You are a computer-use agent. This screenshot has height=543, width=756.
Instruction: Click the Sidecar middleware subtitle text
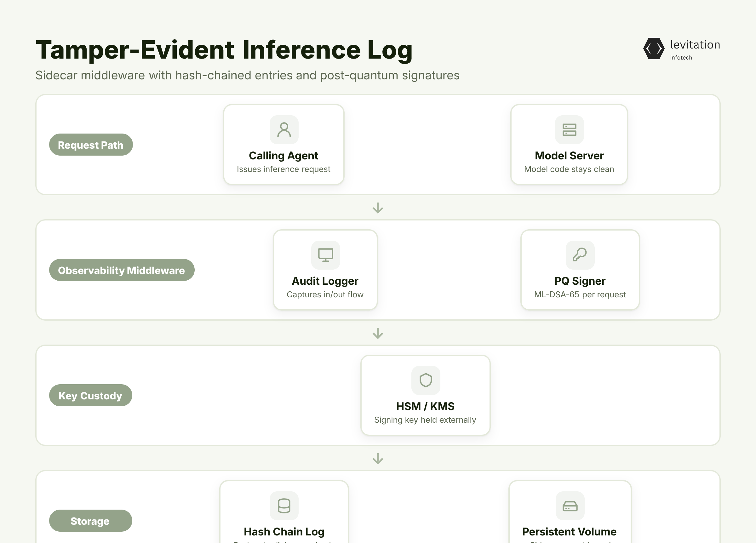[248, 76]
